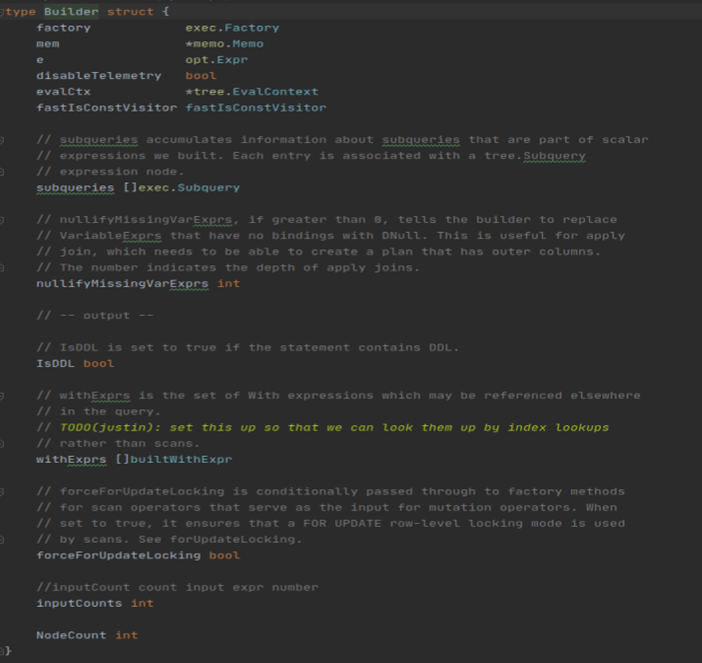Fold the comment block starting 'nullifyMissingVarExprs, if greater'

2,220
